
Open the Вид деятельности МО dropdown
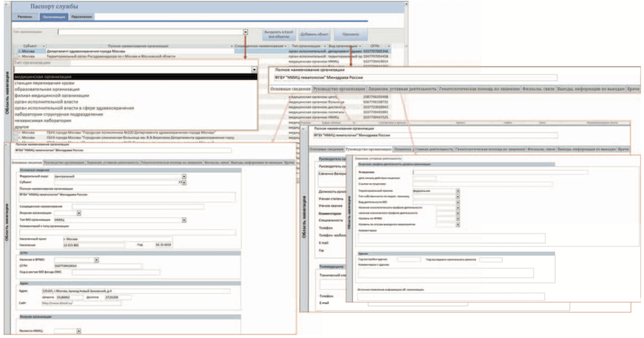pos(457,203)
